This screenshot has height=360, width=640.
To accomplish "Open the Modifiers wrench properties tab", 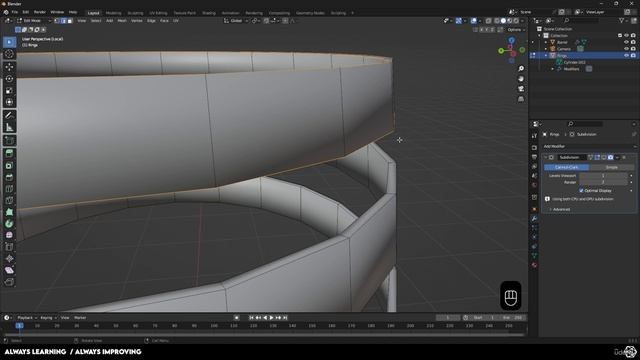I will [534, 218].
